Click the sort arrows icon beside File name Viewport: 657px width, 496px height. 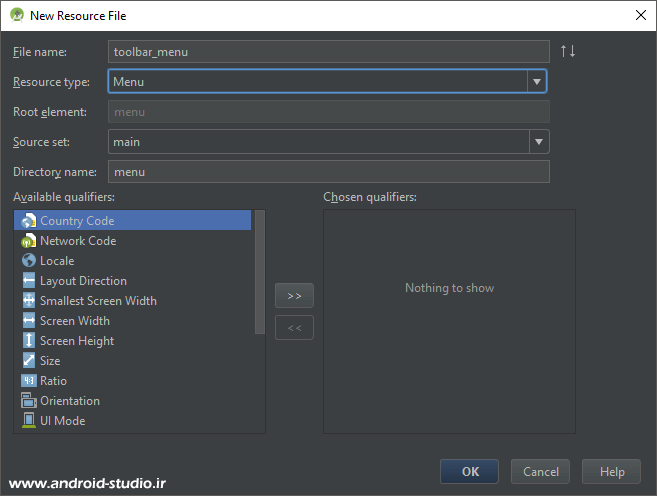tap(568, 51)
